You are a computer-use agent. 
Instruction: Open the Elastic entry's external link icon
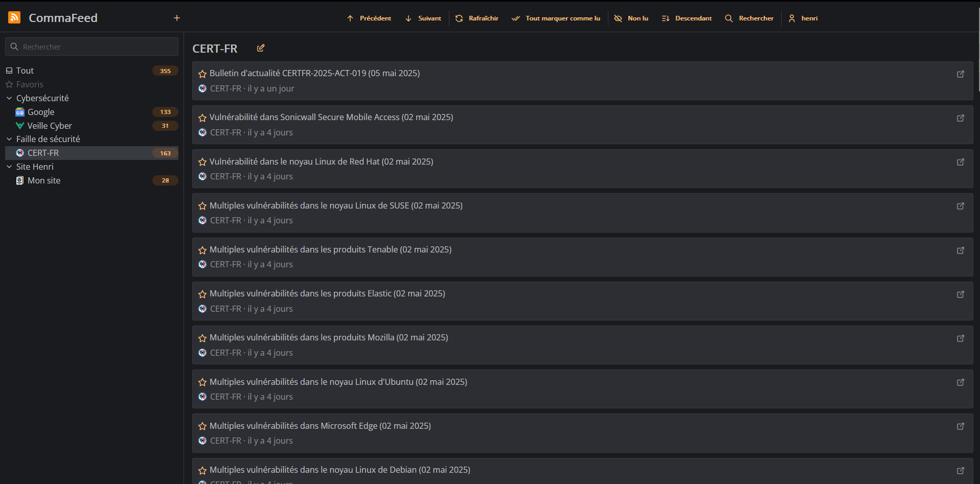(961, 294)
